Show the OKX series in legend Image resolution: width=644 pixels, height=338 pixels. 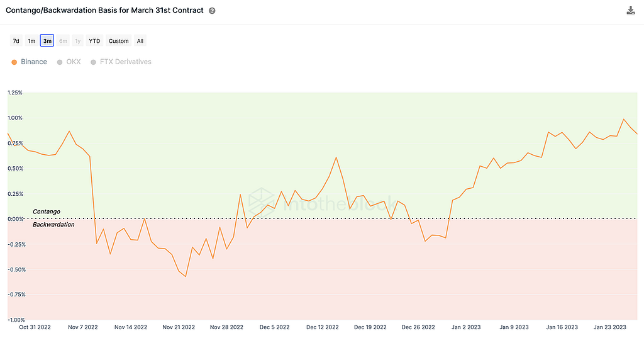[x=73, y=62]
